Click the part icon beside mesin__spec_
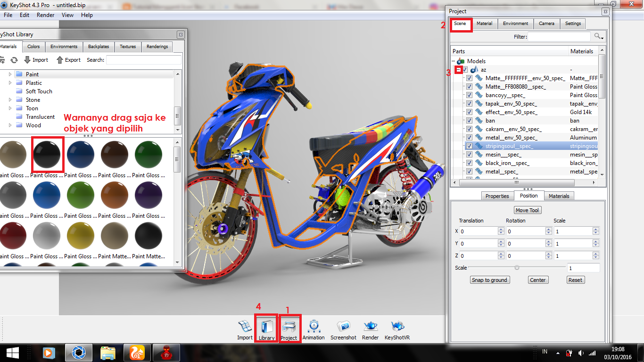The image size is (644, 362). (x=479, y=155)
